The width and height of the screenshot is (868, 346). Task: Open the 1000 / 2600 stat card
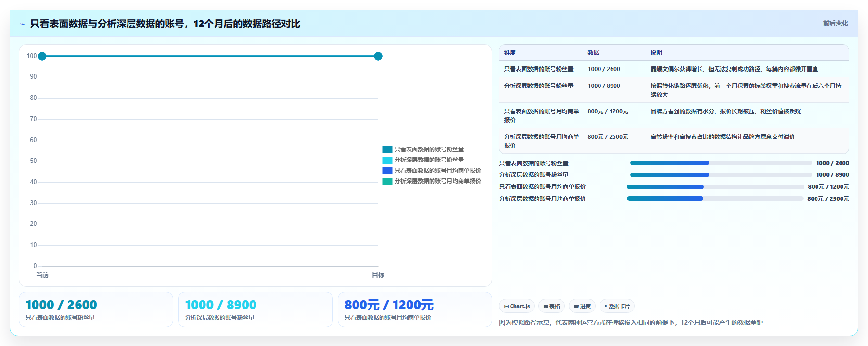point(96,309)
